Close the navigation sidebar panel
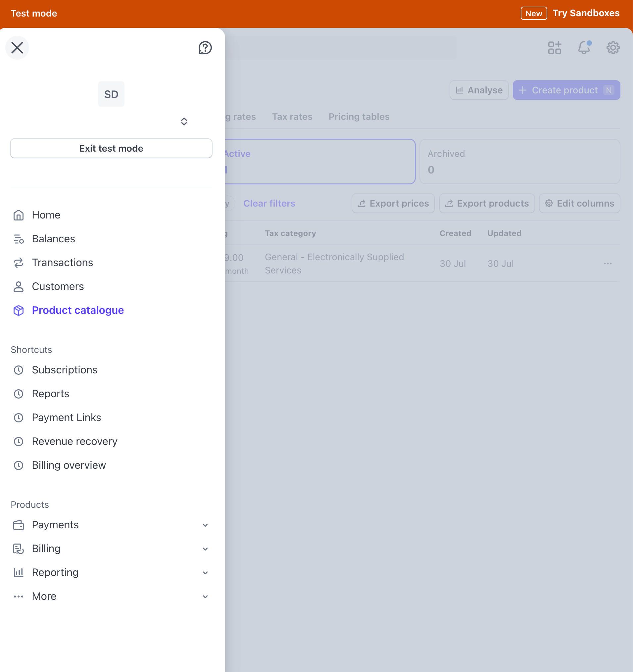Viewport: 633px width, 672px height. tap(17, 48)
